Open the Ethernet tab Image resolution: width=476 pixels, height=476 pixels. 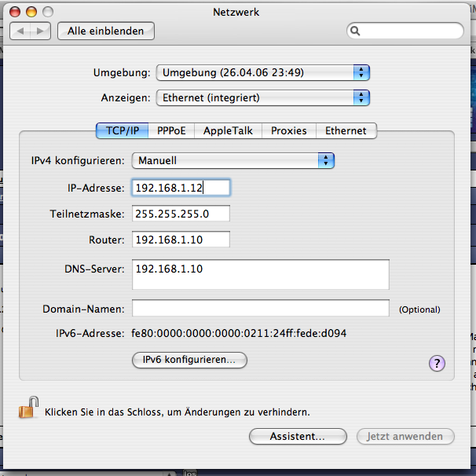346,131
